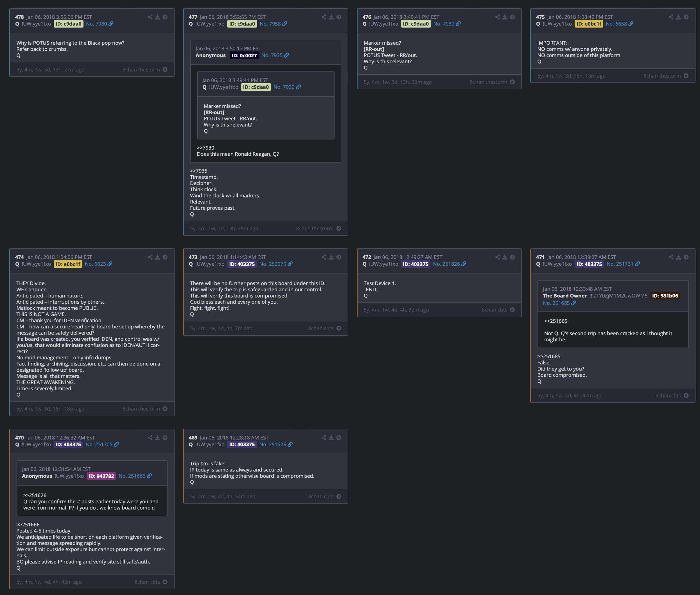Screen dimensions: 700x595
Task: Download post 474 with download icon
Action: click(x=157, y=257)
